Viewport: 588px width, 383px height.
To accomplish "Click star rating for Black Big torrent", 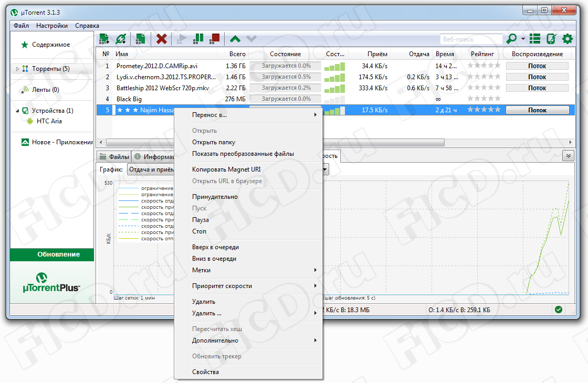I will point(484,99).
